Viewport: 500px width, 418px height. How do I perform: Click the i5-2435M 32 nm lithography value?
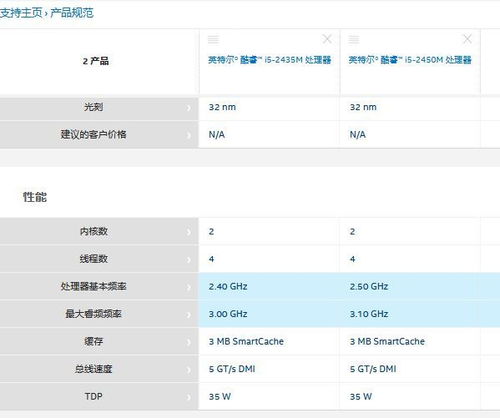point(222,107)
